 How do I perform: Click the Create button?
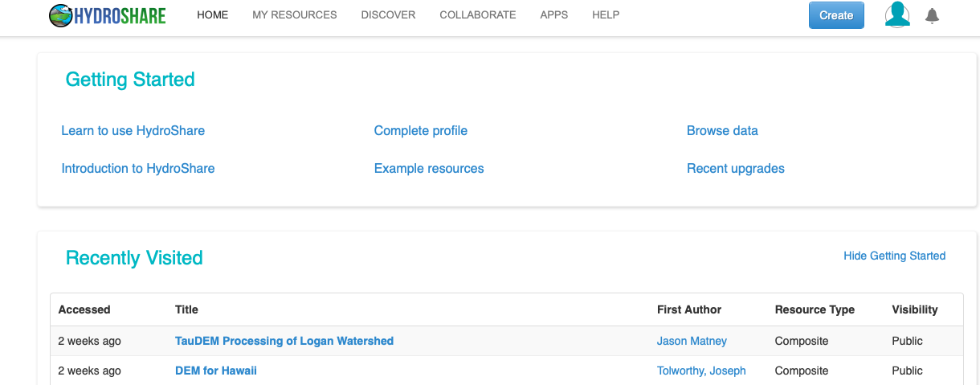click(836, 15)
